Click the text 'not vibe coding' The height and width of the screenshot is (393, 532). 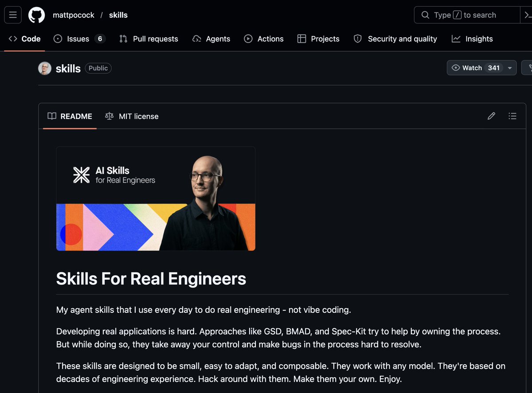tap(320, 310)
